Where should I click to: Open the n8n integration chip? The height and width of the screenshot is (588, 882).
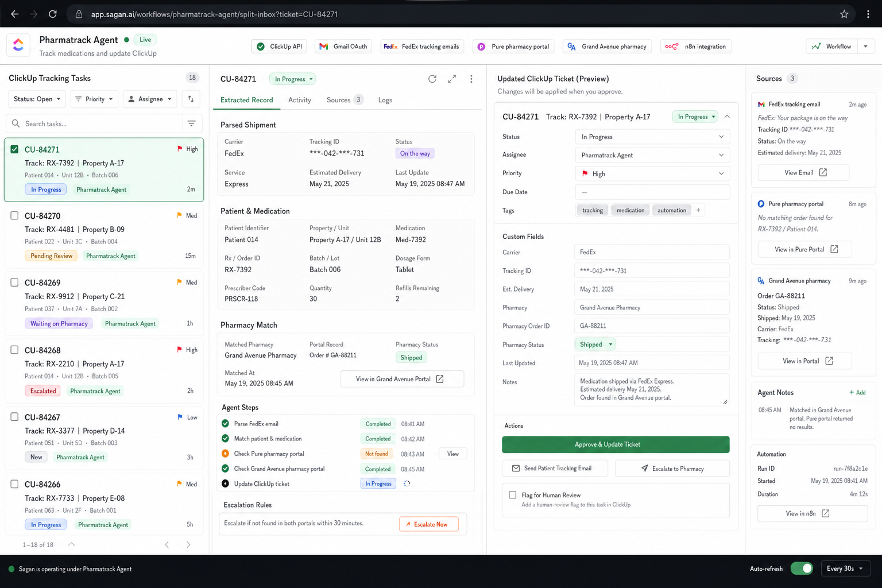pos(695,47)
